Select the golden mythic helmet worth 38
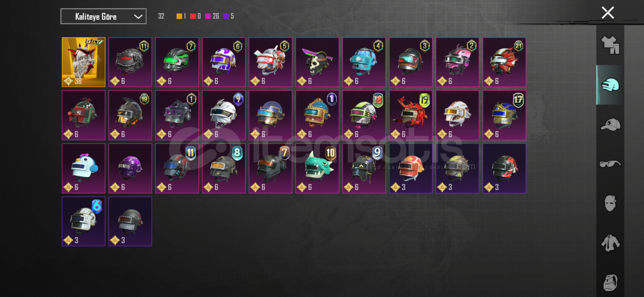Image resolution: width=644 pixels, height=297 pixels. 84,62
